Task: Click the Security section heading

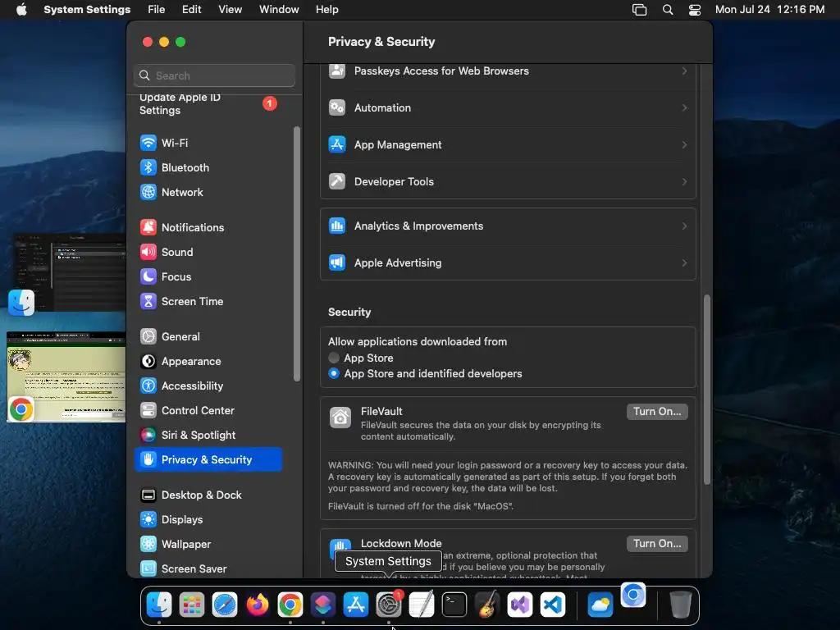Action: 349,313
